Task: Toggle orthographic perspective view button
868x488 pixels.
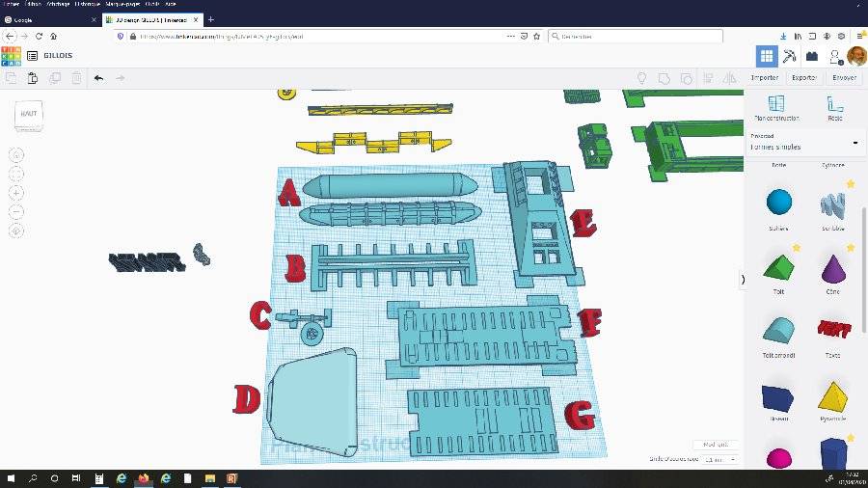Action: 16,230
